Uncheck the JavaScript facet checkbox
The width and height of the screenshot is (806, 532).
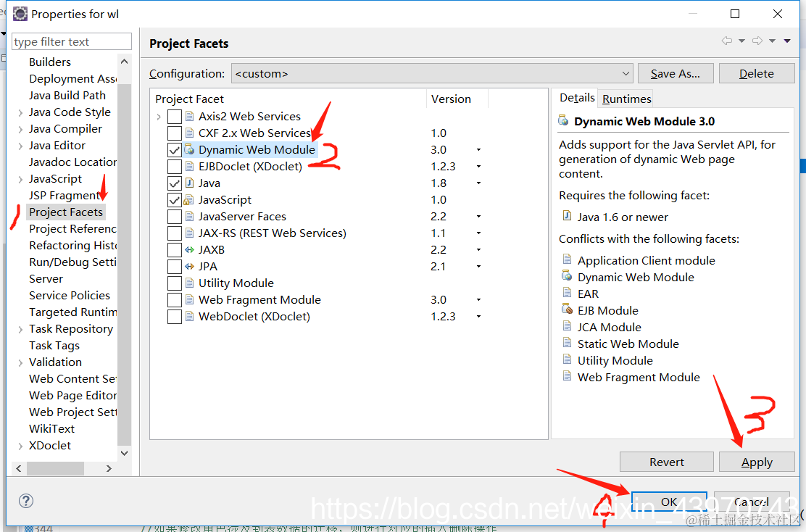[x=174, y=200]
